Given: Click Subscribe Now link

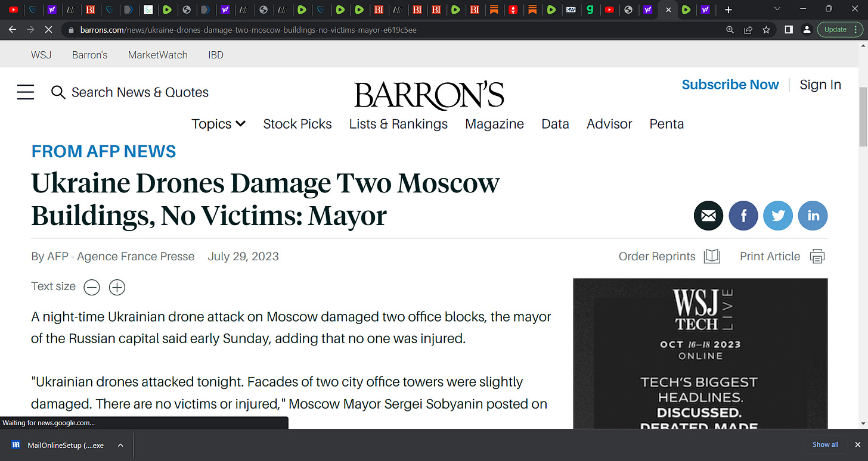Looking at the screenshot, I should (x=730, y=85).
